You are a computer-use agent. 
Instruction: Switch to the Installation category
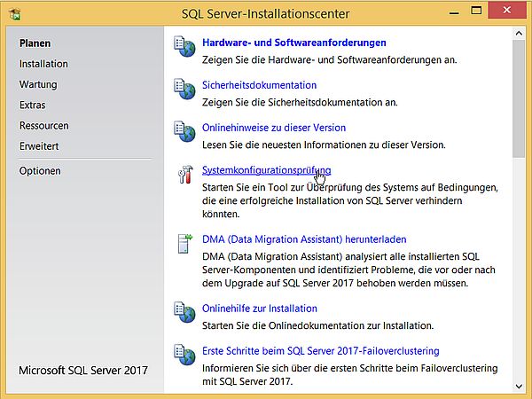click(43, 64)
